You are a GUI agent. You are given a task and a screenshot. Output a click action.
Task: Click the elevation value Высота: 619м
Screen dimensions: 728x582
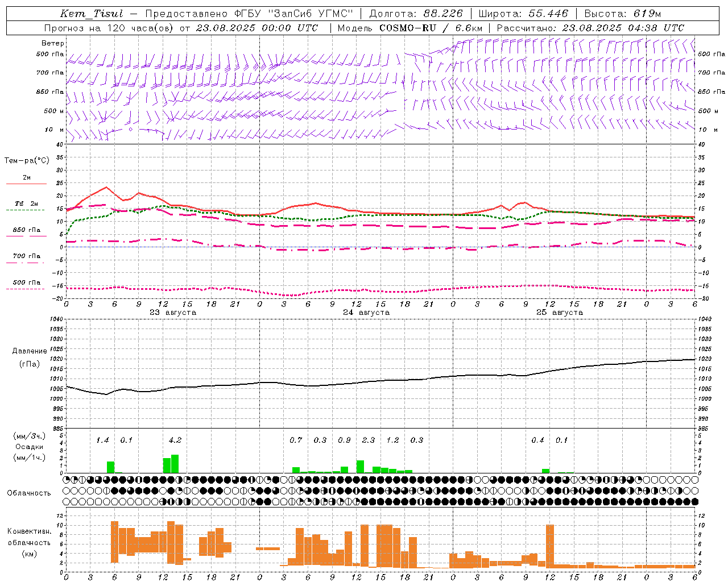[x=622, y=14]
